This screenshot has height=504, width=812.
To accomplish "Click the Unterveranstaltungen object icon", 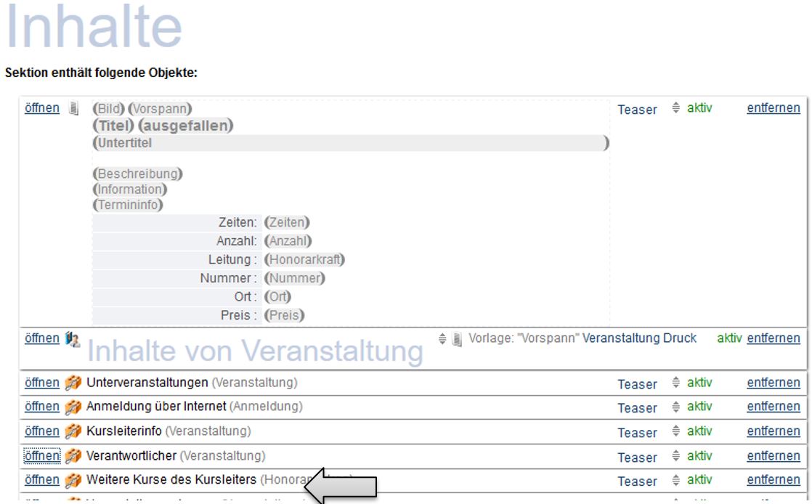I will (75, 383).
